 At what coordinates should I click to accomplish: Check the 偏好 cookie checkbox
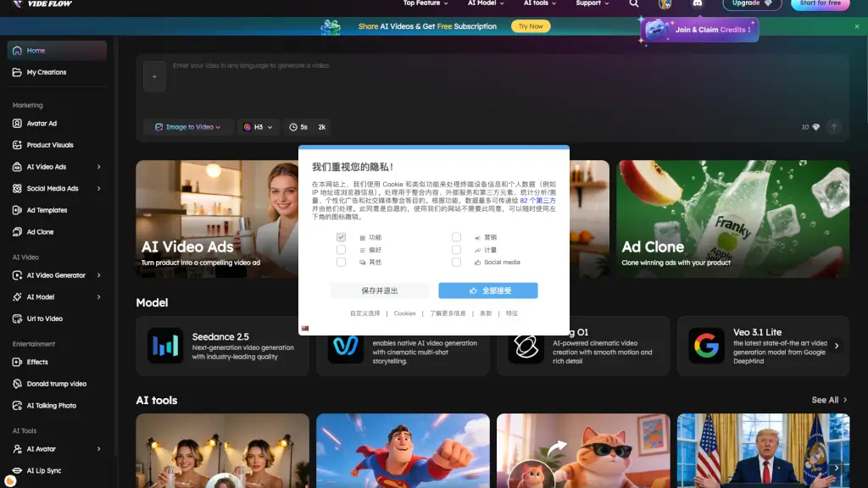[341, 250]
